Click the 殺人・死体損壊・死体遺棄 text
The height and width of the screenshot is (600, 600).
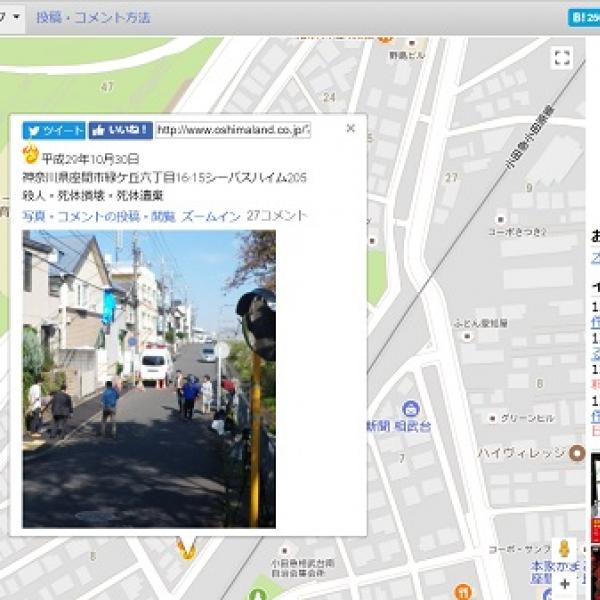(x=93, y=196)
